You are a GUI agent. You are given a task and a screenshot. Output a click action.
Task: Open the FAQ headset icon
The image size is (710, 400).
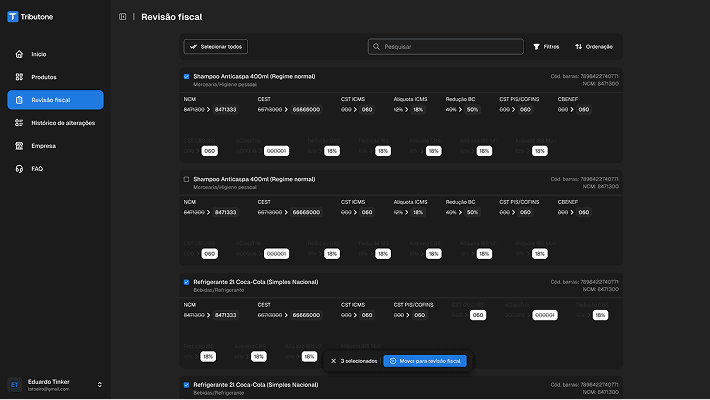coord(19,169)
